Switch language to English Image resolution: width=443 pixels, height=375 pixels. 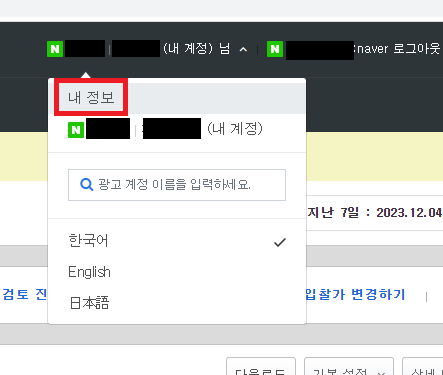pos(89,272)
